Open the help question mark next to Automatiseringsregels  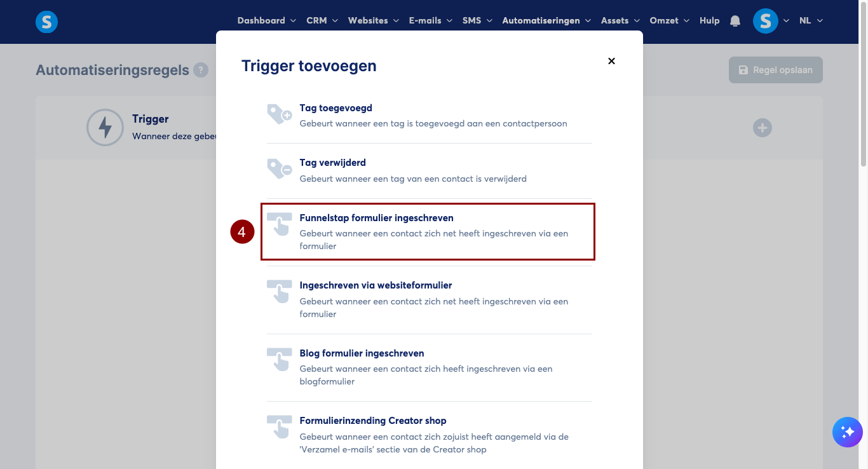point(201,70)
